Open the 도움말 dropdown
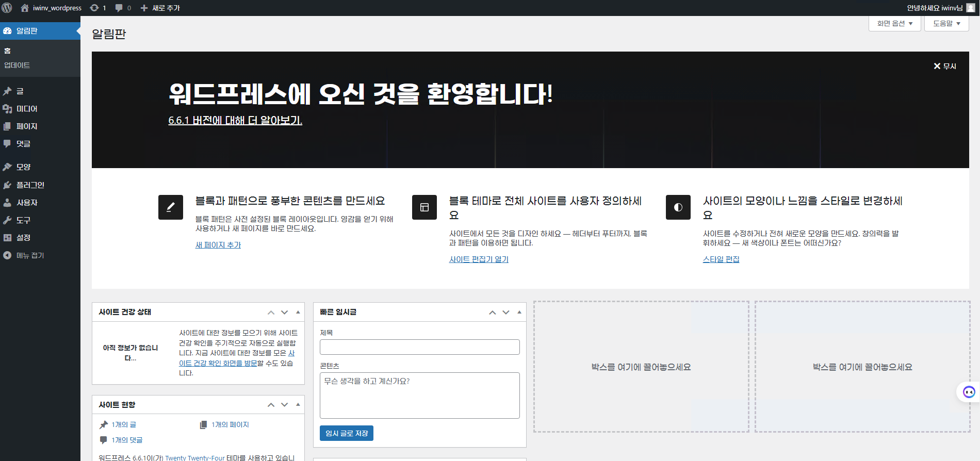Image resolution: width=980 pixels, height=461 pixels. coord(946,24)
